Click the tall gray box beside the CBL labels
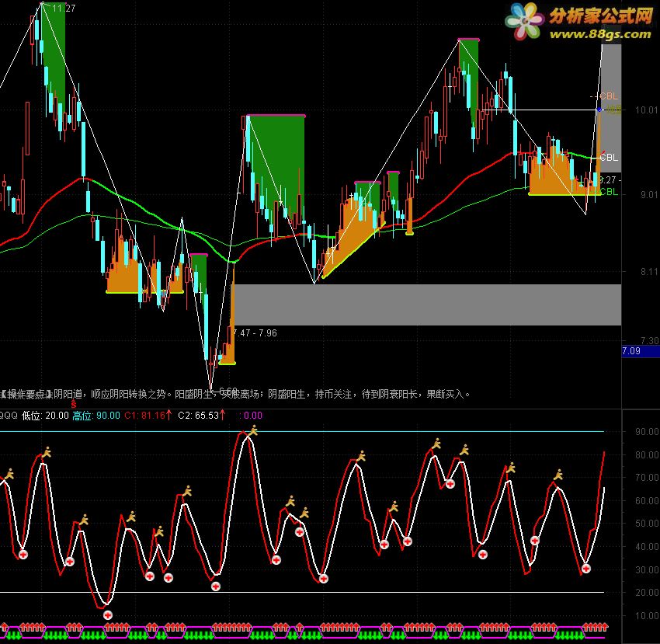This screenshot has height=644, width=660. (x=611, y=108)
